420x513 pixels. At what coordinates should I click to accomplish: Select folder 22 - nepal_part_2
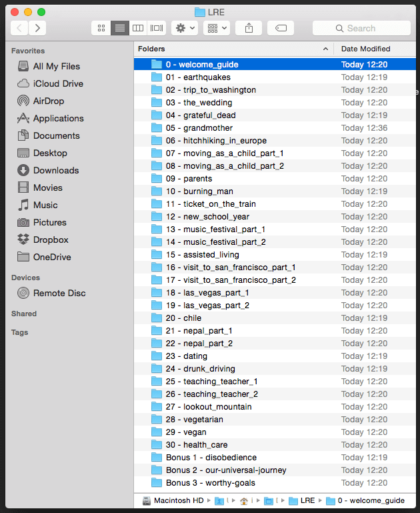275,344
